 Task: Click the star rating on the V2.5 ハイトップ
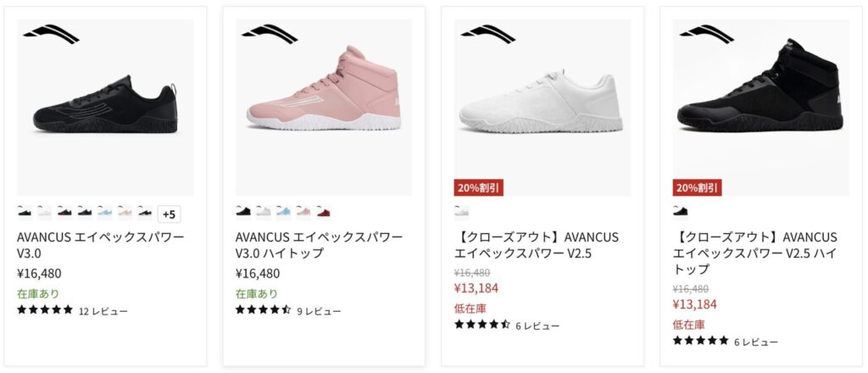(x=701, y=341)
